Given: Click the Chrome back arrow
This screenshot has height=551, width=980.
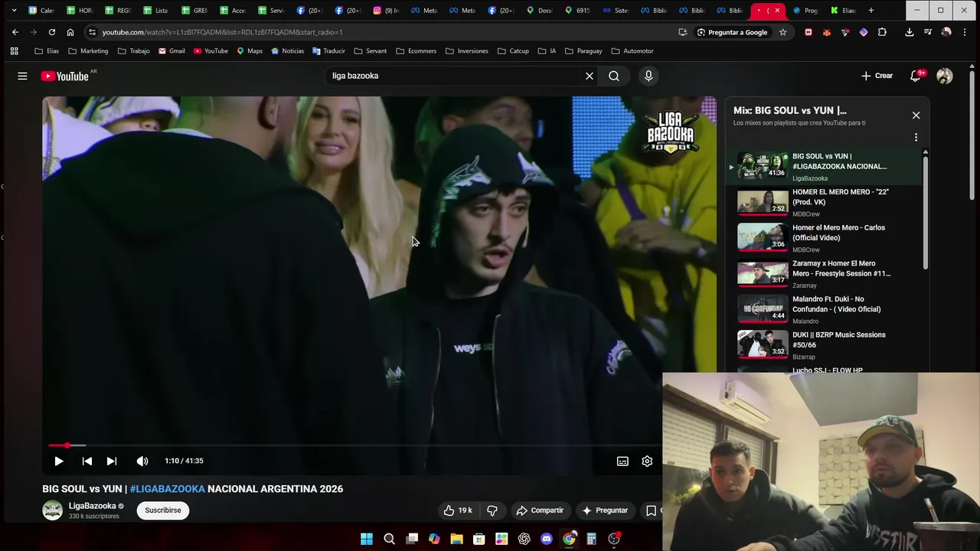Looking at the screenshot, I should click(15, 32).
